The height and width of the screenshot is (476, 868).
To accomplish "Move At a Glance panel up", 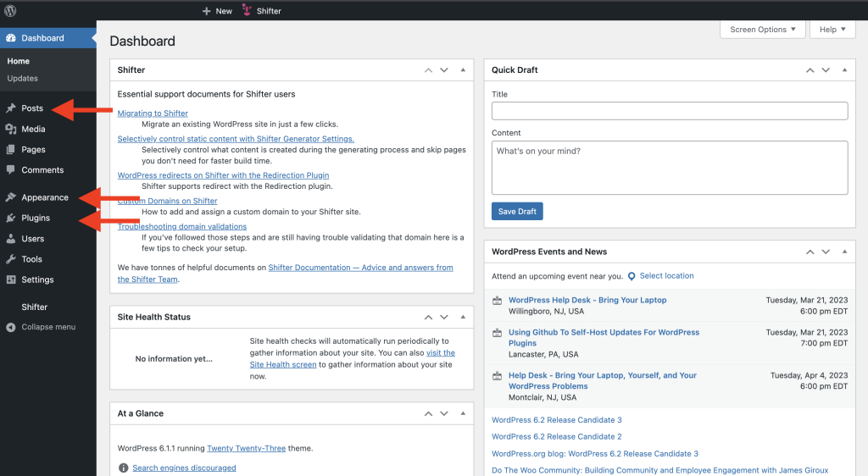I will pyautogui.click(x=428, y=413).
